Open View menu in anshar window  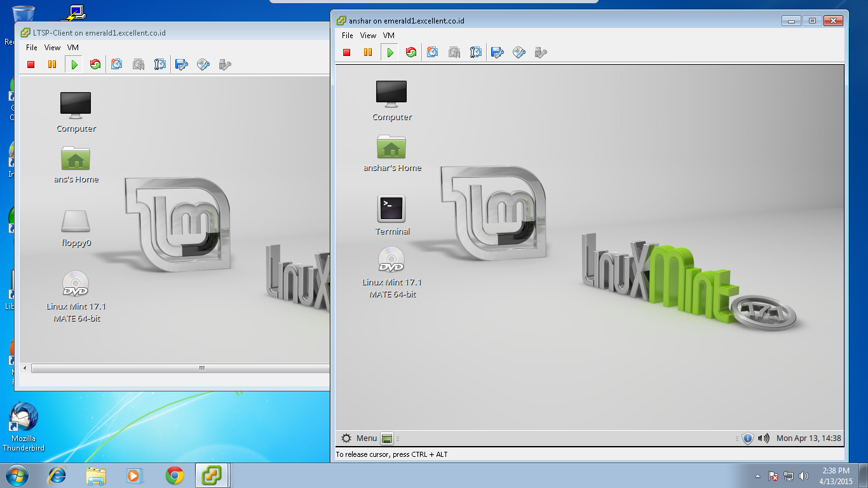click(368, 36)
